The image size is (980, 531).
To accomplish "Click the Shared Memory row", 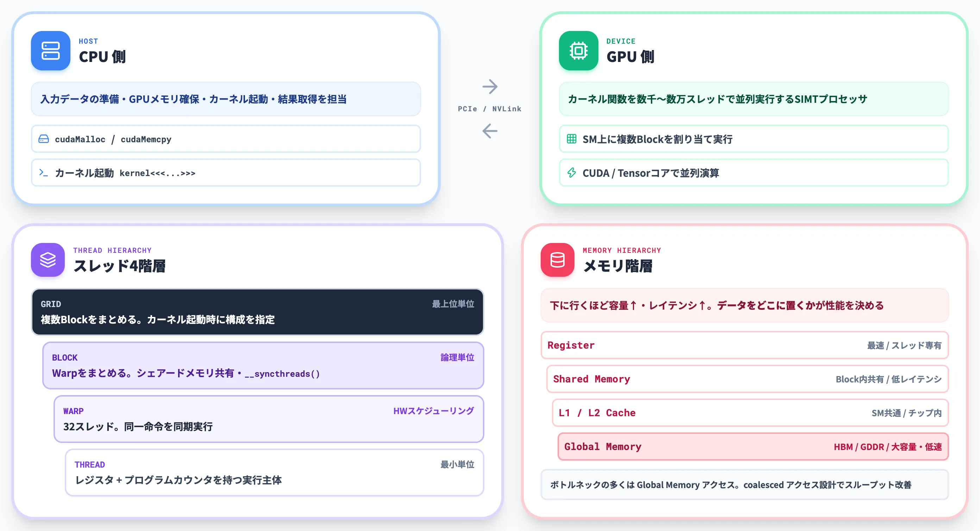I will (x=748, y=379).
